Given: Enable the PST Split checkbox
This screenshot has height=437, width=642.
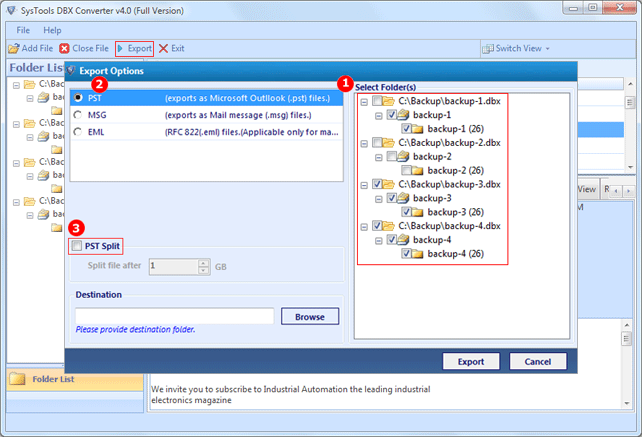Looking at the screenshot, I should coord(77,246).
